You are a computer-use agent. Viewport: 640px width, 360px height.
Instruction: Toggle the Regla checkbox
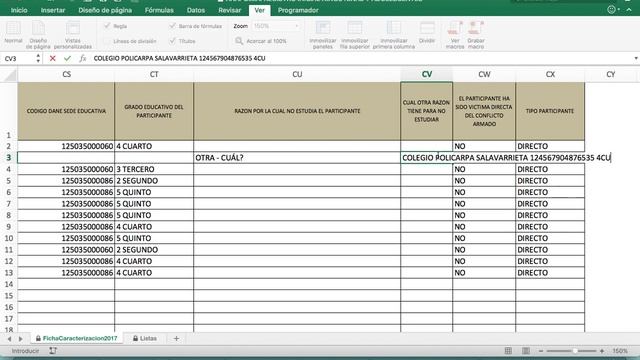point(107,26)
